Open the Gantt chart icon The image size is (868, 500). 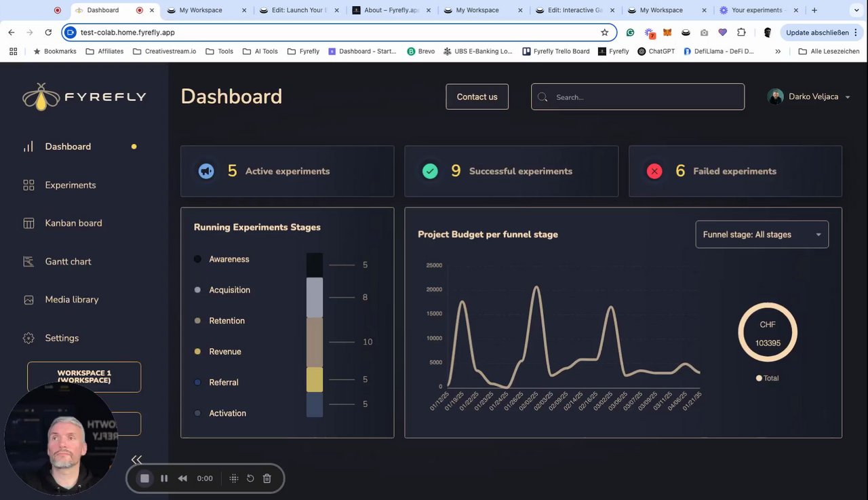tap(28, 261)
